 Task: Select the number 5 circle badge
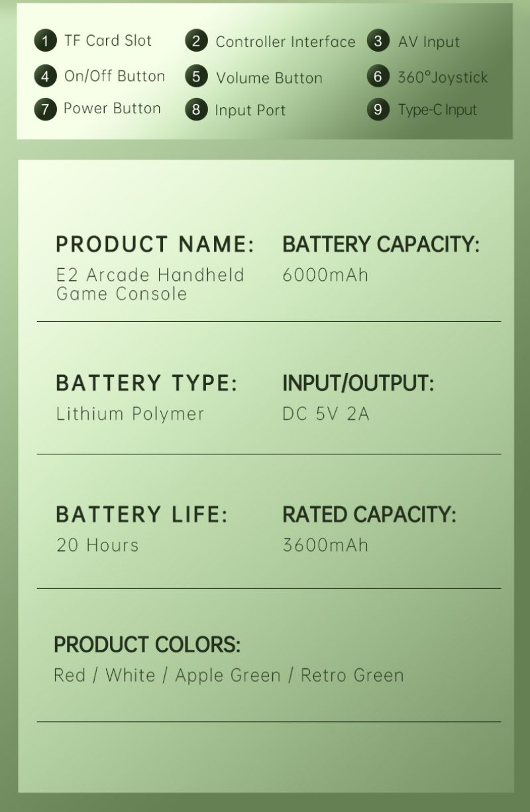[x=196, y=76]
